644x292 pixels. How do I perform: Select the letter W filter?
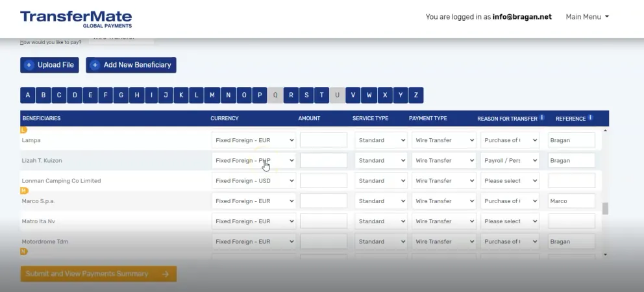(x=369, y=95)
